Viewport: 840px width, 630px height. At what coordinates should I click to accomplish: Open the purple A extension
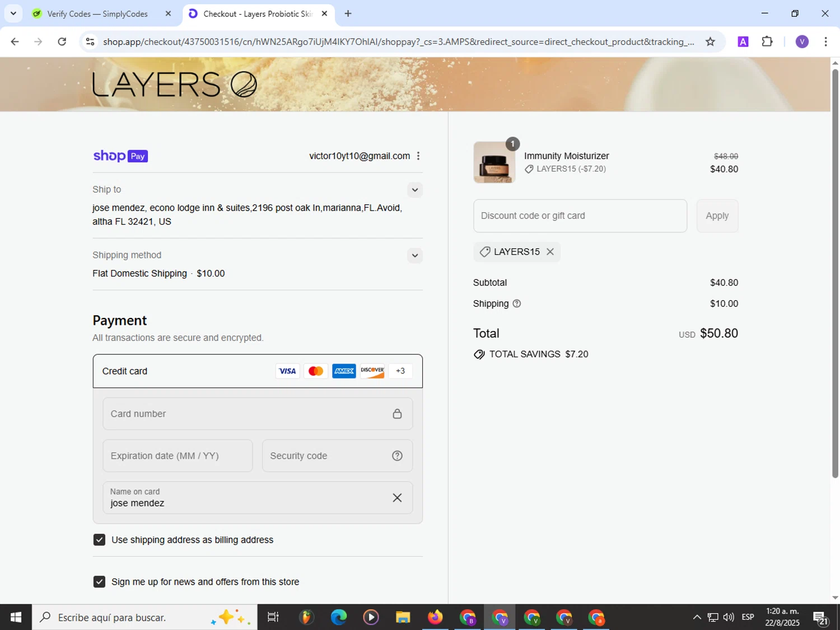point(743,41)
